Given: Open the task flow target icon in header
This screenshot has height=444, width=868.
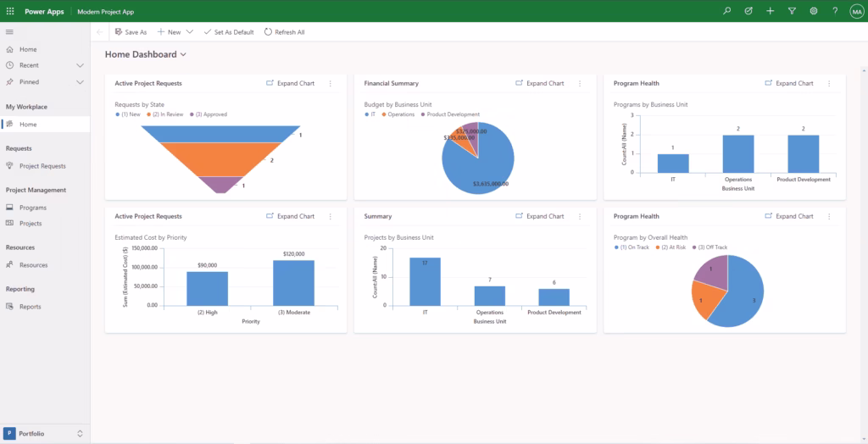Looking at the screenshot, I should (x=748, y=11).
